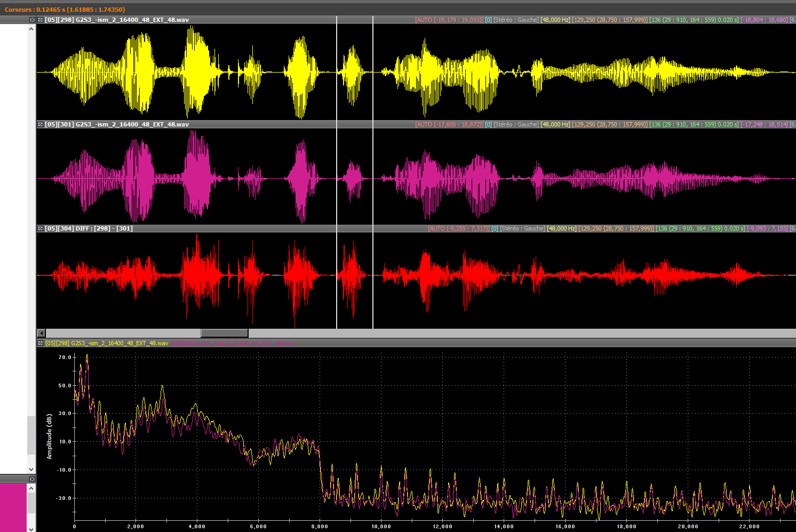The height and width of the screenshot is (532, 796).
Task: Click the magenta [301] spectrum legend label
Action: point(233,343)
